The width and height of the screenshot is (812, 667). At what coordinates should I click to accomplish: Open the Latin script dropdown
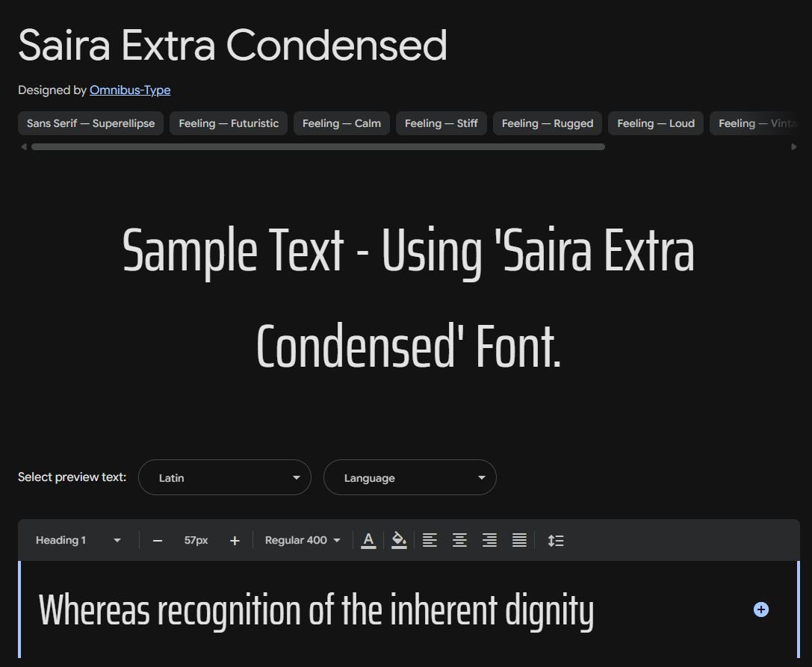[225, 477]
